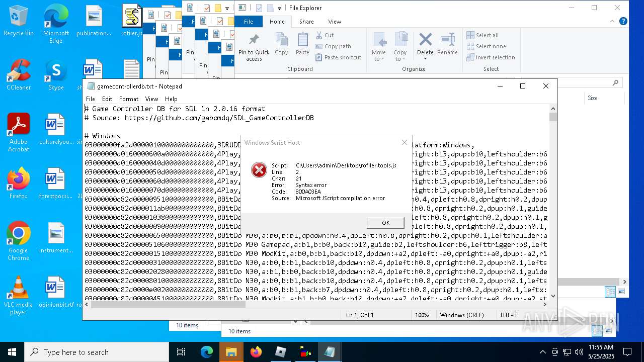Screen dimensions: 644x362
Task: Select the rofiler.js script file on desktop
Action: (132, 21)
